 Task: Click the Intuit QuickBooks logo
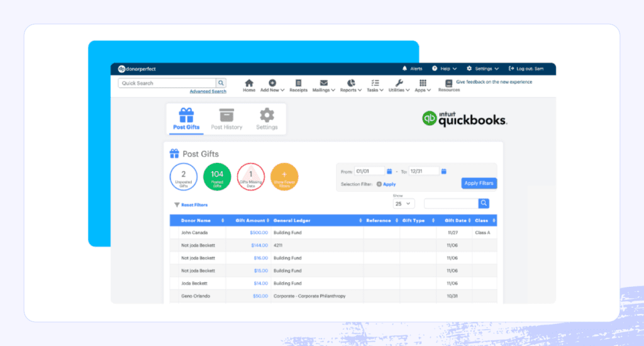[465, 118]
